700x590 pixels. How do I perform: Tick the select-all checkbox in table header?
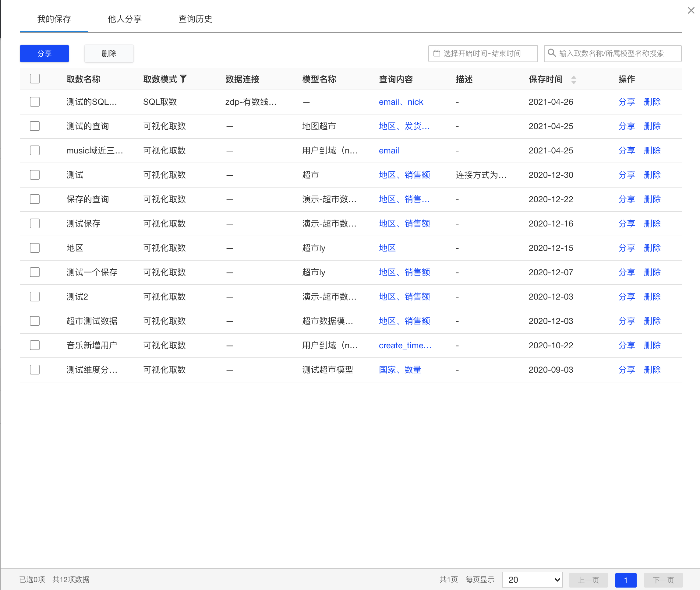[35, 79]
